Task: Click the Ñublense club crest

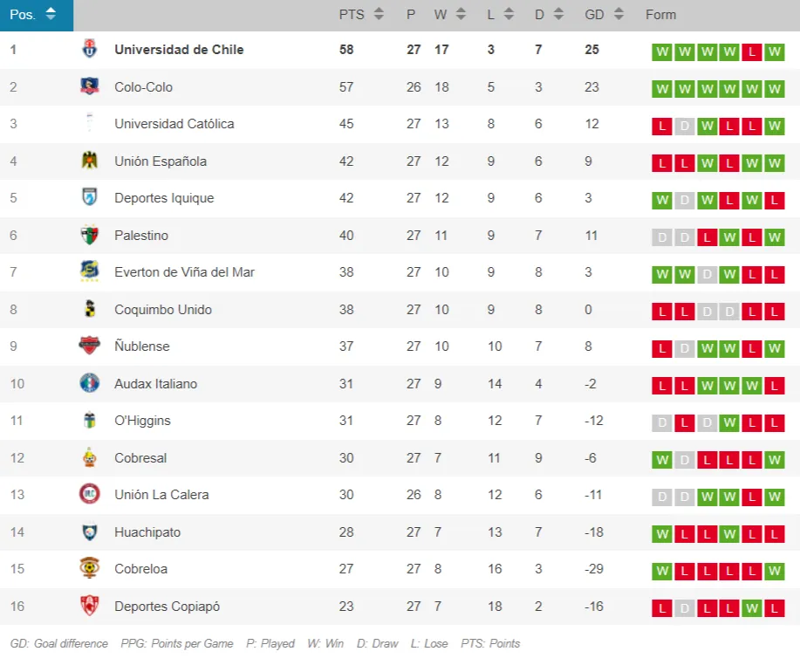Action: (89, 346)
